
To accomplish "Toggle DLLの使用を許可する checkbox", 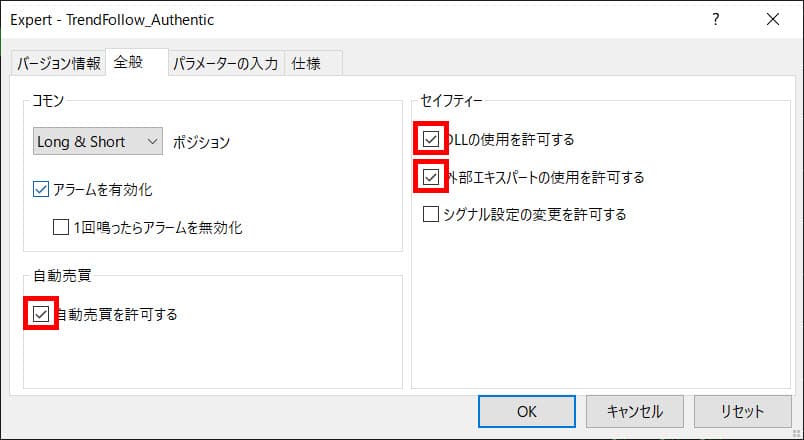I will (431, 139).
